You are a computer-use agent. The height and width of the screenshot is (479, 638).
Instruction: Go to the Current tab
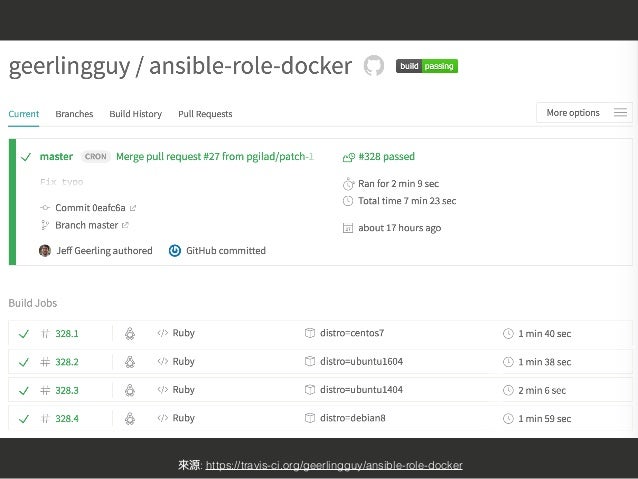24,114
